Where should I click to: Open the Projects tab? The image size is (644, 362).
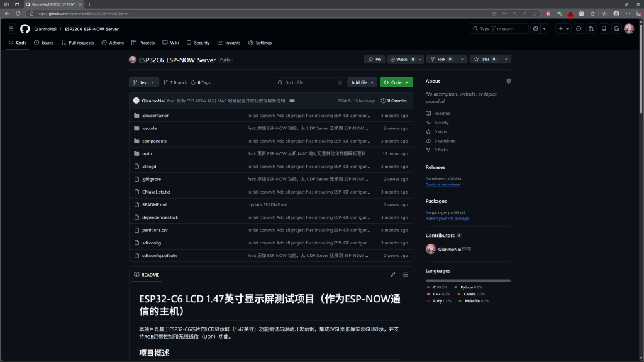coord(143,43)
